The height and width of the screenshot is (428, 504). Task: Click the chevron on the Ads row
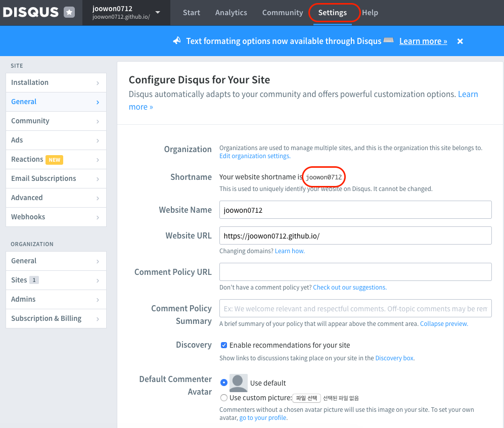pos(98,140)
